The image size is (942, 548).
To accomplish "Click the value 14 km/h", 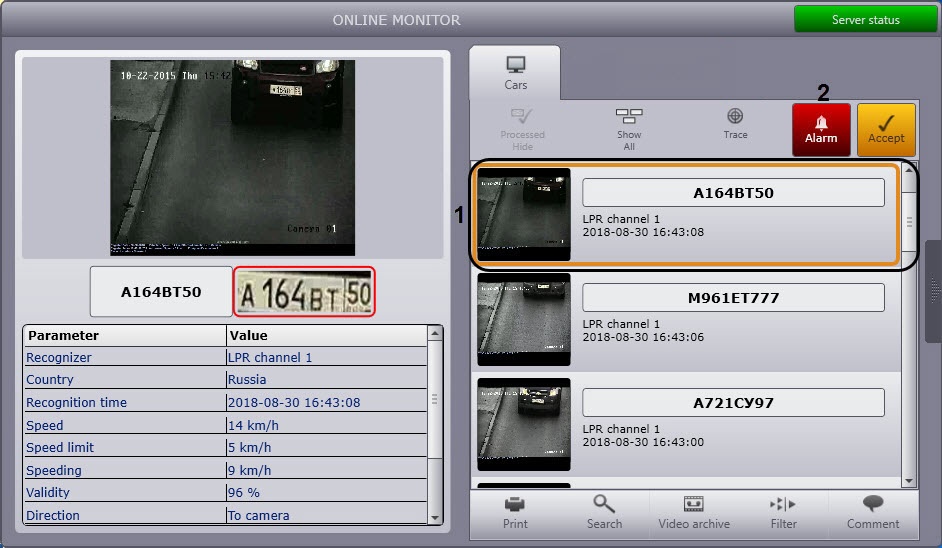I will click(x=253, y=425).
